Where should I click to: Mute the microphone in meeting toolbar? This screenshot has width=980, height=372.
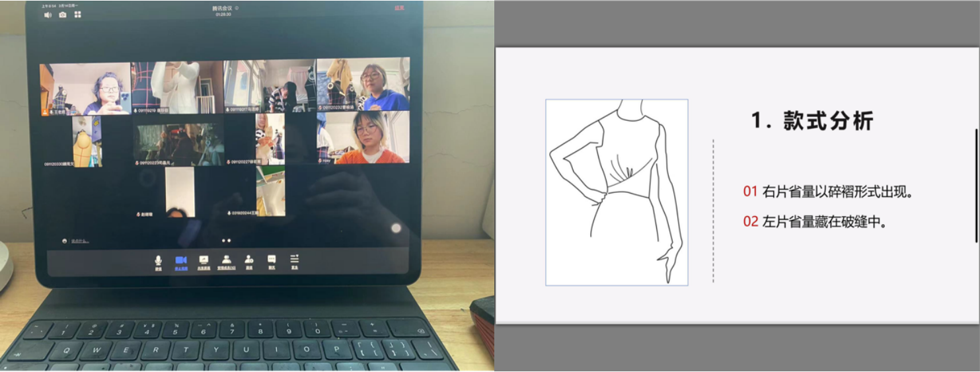[158, 261]
